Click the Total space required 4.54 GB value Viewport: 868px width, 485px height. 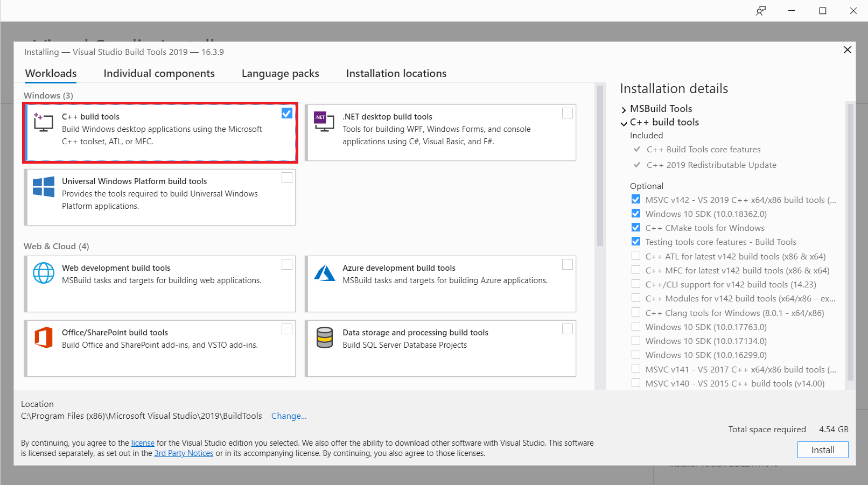pos(834,429)
